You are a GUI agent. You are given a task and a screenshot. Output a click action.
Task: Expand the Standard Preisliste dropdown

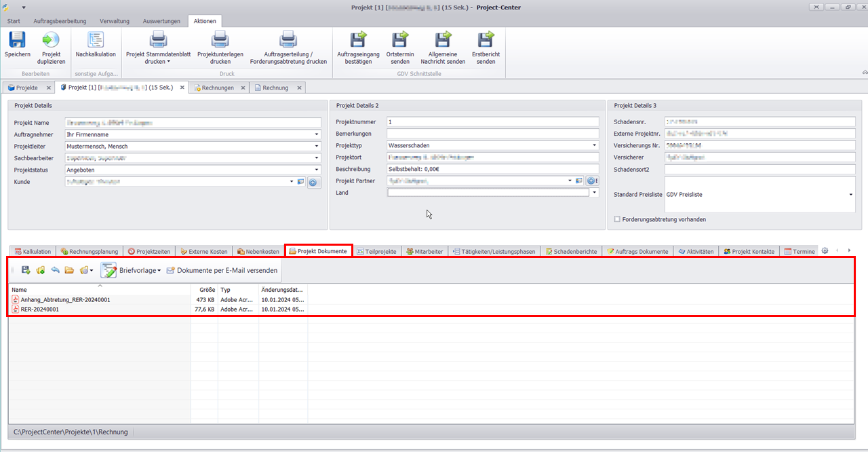(x=850, y=195)
